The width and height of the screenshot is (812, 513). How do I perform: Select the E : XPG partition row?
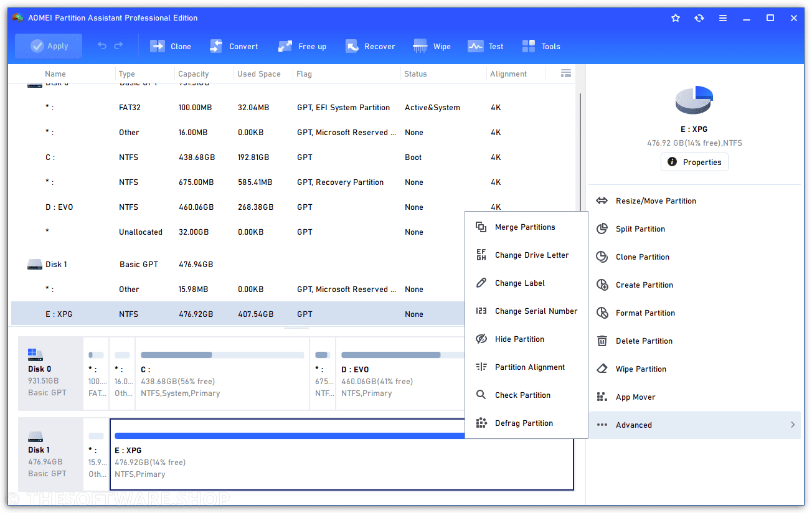click(x=238, y=314)
